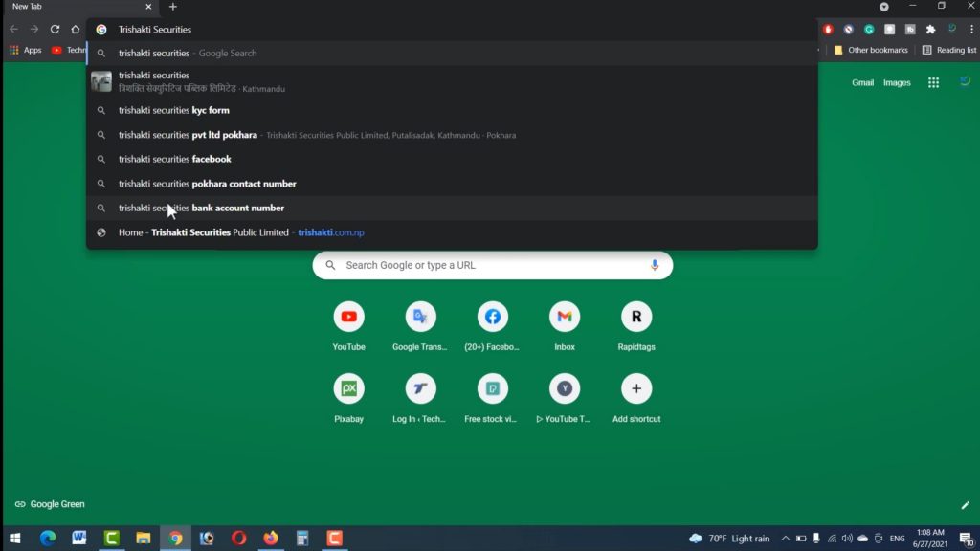
Task: Open the Google account profile avatar
Action: (x=965, y=82)
